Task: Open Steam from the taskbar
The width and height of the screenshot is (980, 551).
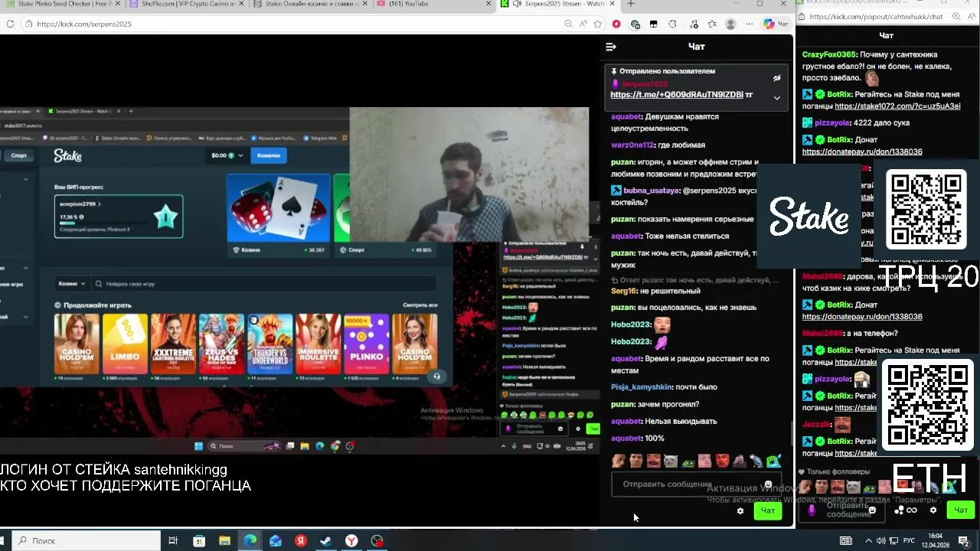Action: (x=325, y=540)
